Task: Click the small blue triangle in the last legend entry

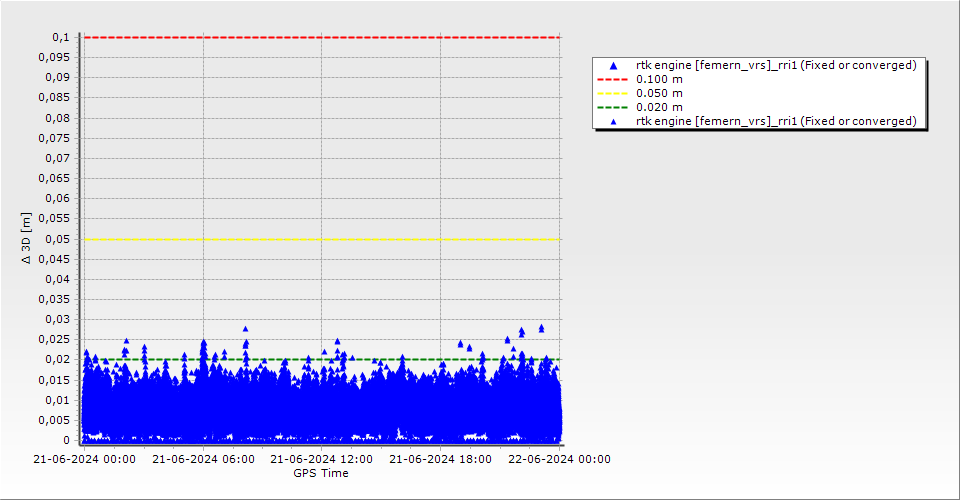Action: pyautogui.click(x=614, y=121)
